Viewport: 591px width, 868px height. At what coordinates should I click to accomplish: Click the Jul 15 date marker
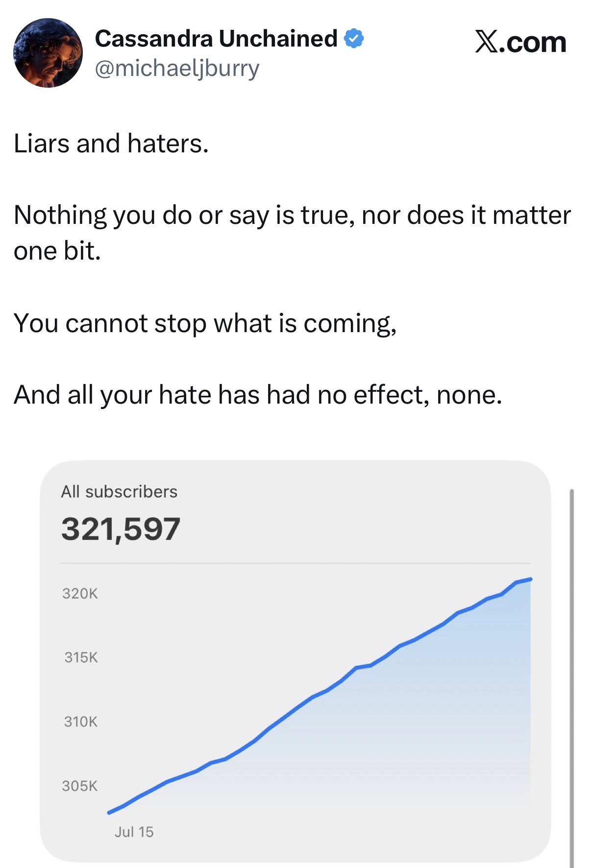134,832
